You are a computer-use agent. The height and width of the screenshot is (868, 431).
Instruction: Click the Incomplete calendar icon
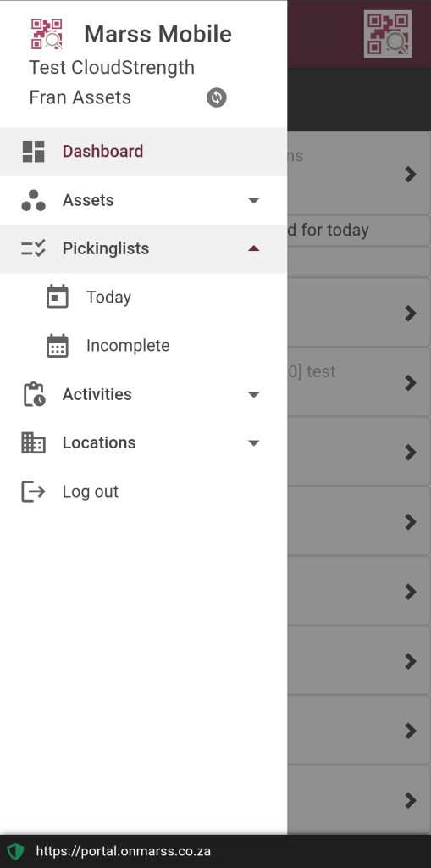58,346
